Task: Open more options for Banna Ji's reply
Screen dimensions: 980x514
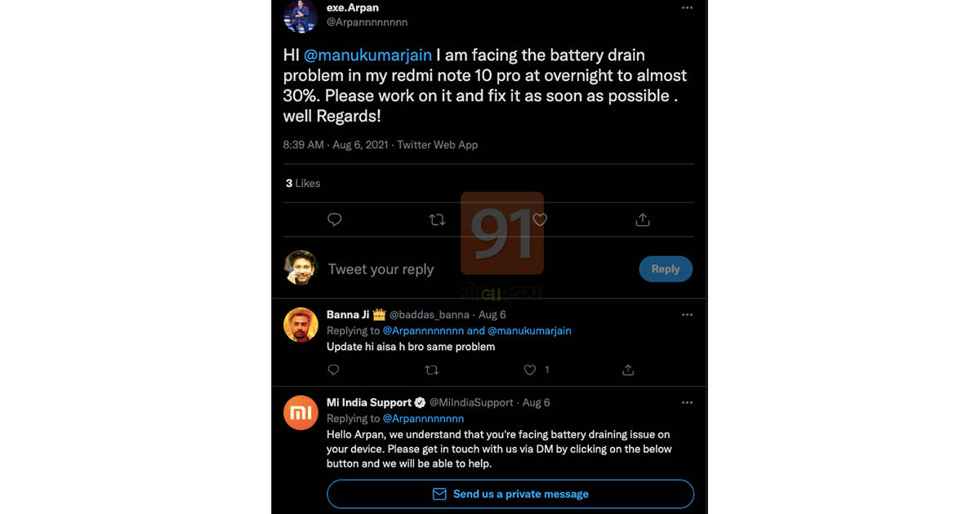Action: point(687,315)
